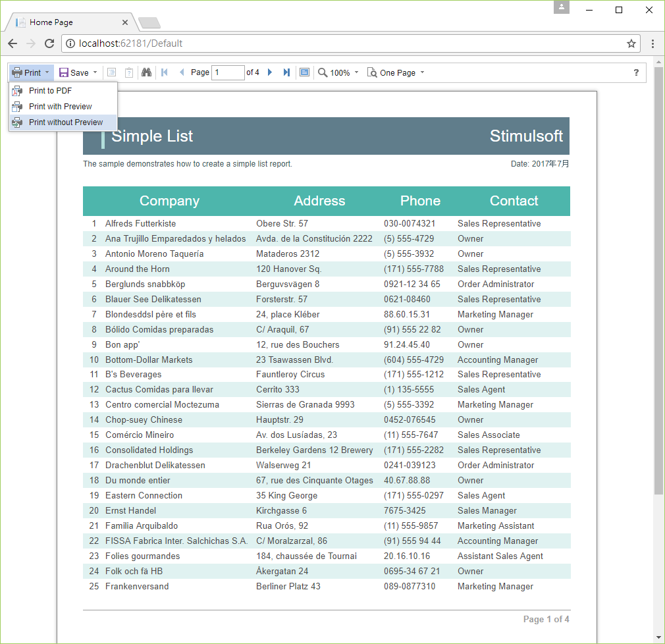The height and width of the screenshot is (644, 665).
Task: Choose Print with Preview
Action: (x=63, y=107)
